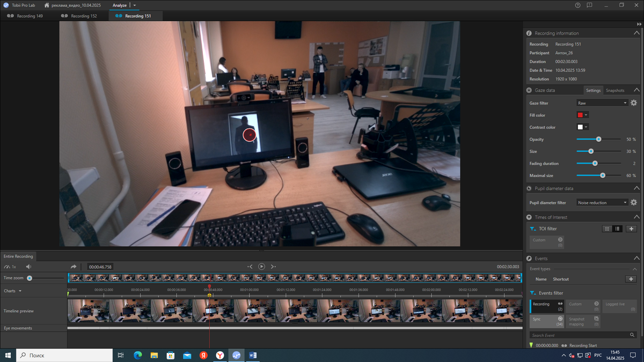This screenshot has width=644, height=362.
Task: Toggle the Custom TOI filter tile
Action: tap(547, 242)
